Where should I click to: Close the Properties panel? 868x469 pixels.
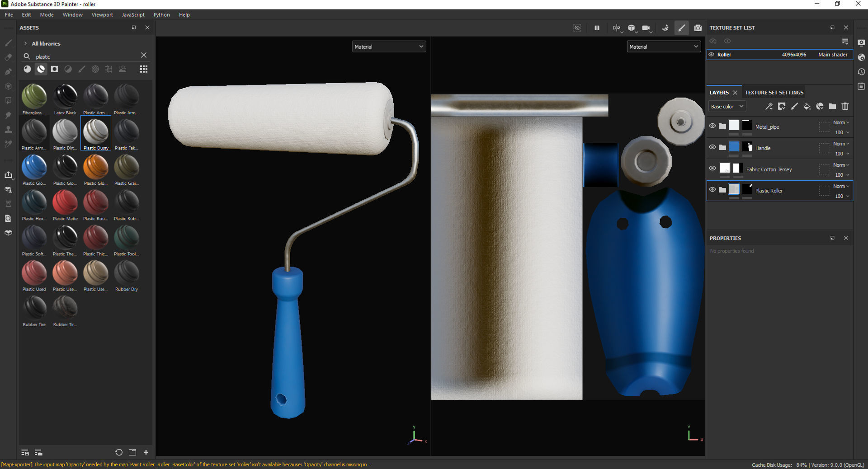(846, 238)
